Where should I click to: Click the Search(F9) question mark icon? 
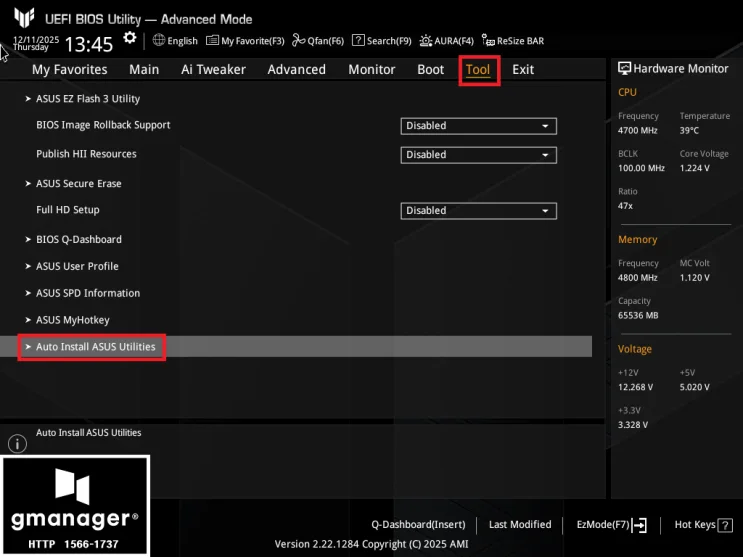(x=358, y=40)
